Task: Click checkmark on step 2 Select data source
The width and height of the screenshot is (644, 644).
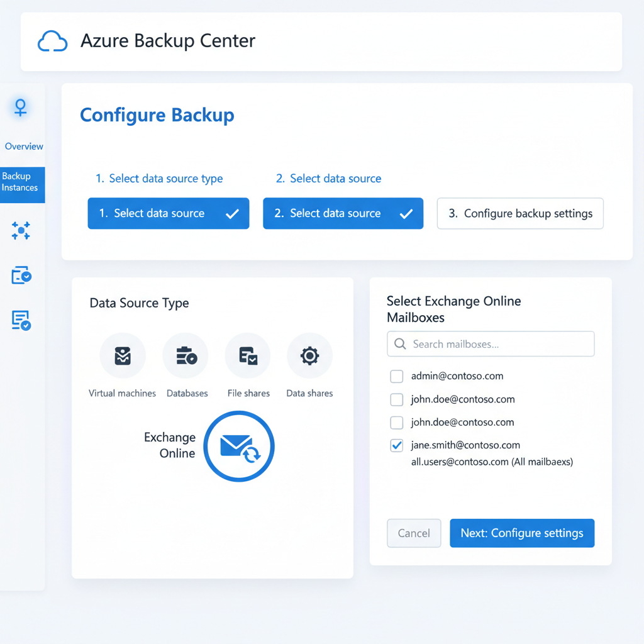Action: 406,214
